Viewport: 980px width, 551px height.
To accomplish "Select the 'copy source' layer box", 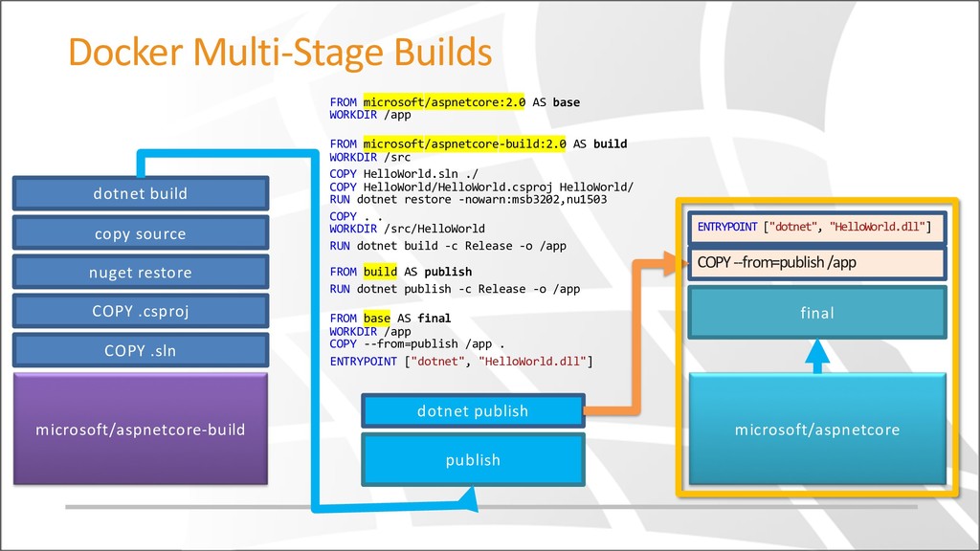I will (141, 233).
